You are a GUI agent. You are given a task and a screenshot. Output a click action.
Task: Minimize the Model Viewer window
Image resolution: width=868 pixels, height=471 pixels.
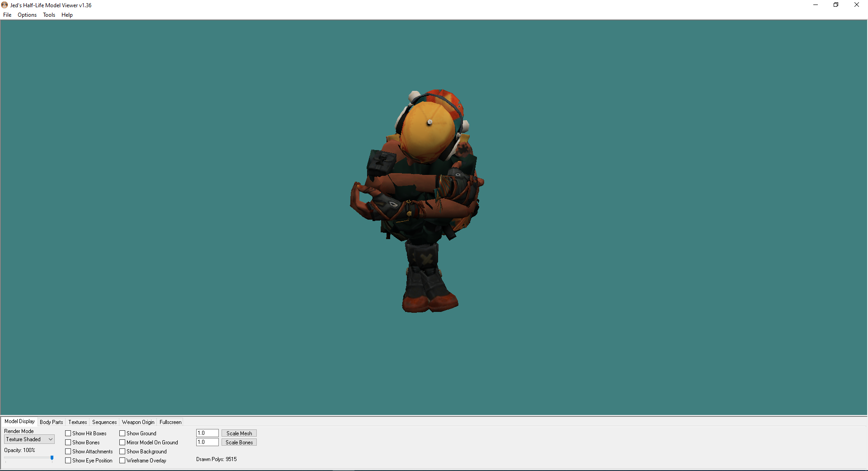(x=816, y=5)
